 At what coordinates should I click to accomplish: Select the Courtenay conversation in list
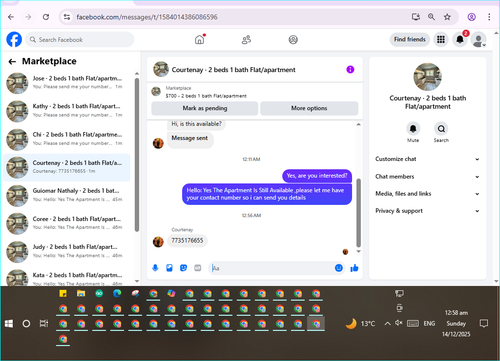pyautogui.click(x=67, y=167)
